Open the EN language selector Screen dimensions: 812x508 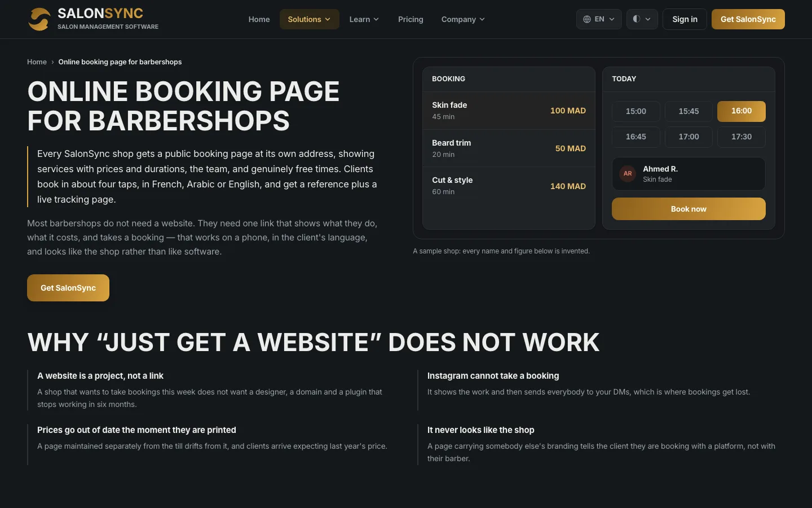(x=599, y=19)
